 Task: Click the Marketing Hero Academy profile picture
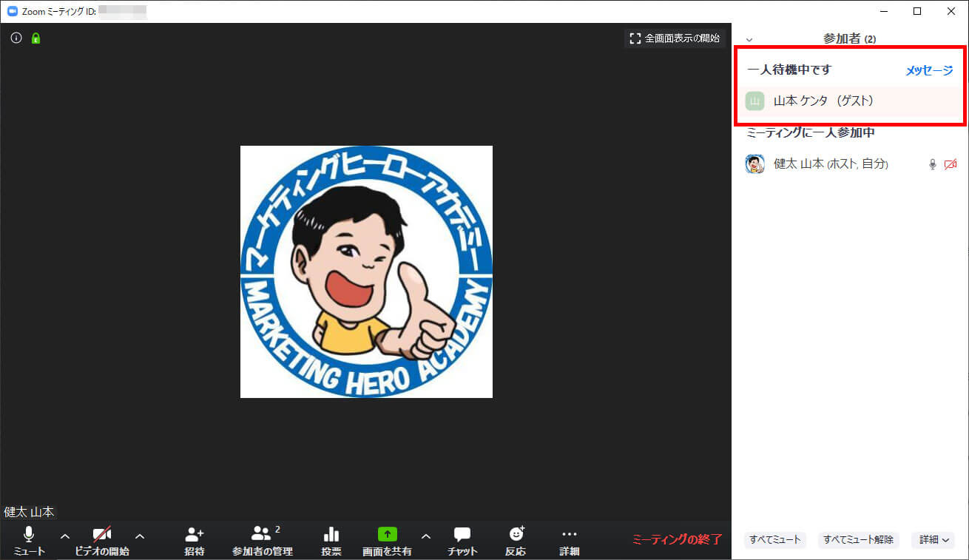click(x=366, y=271)
